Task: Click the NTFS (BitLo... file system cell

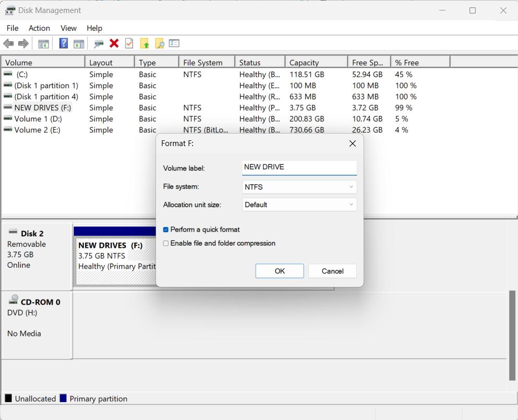Action: [206, 130]
